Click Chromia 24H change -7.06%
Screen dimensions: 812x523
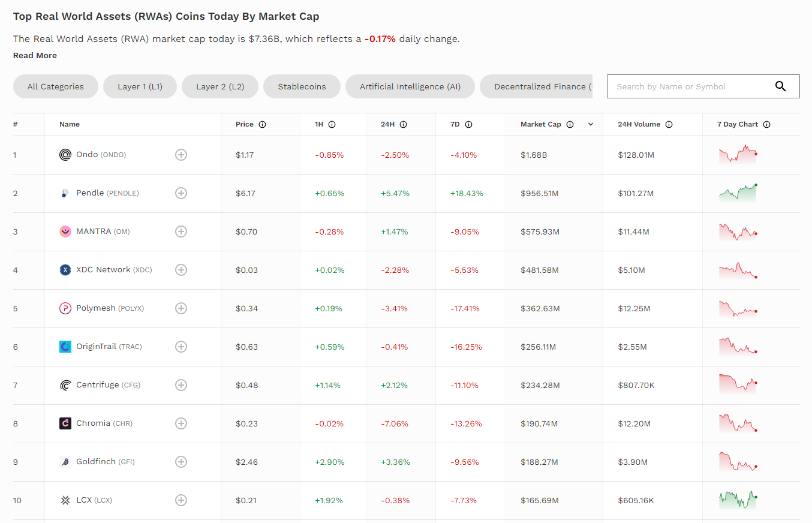tap(395, 423)
